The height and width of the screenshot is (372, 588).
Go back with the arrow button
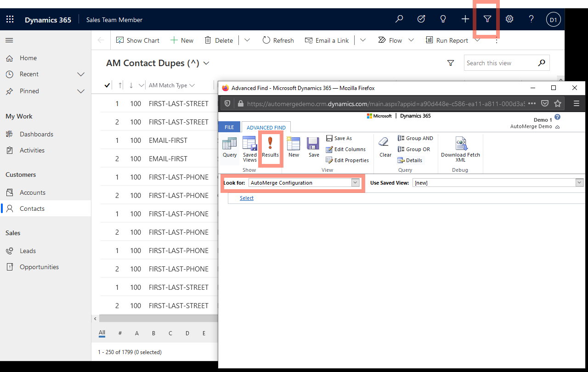pyautogui.click(x=101, y=40)
